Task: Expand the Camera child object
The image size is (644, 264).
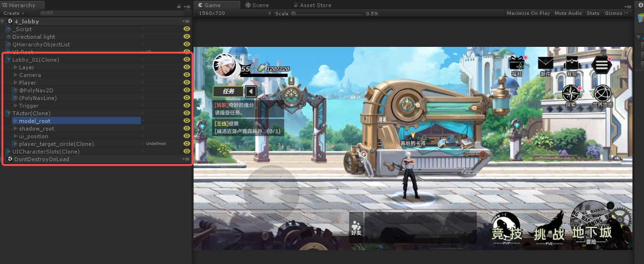Action: 16,75
